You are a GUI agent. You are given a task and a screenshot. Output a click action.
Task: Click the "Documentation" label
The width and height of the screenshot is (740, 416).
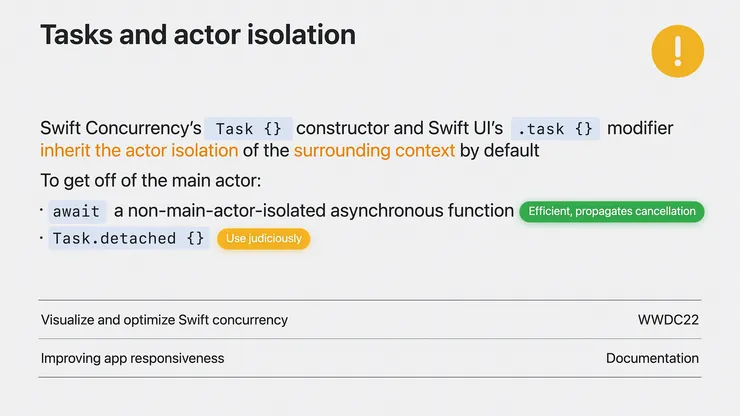pyautogui.click(x=652, y=358)
